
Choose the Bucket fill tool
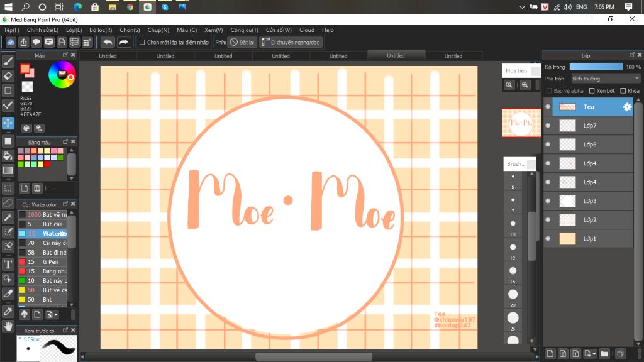8,155
